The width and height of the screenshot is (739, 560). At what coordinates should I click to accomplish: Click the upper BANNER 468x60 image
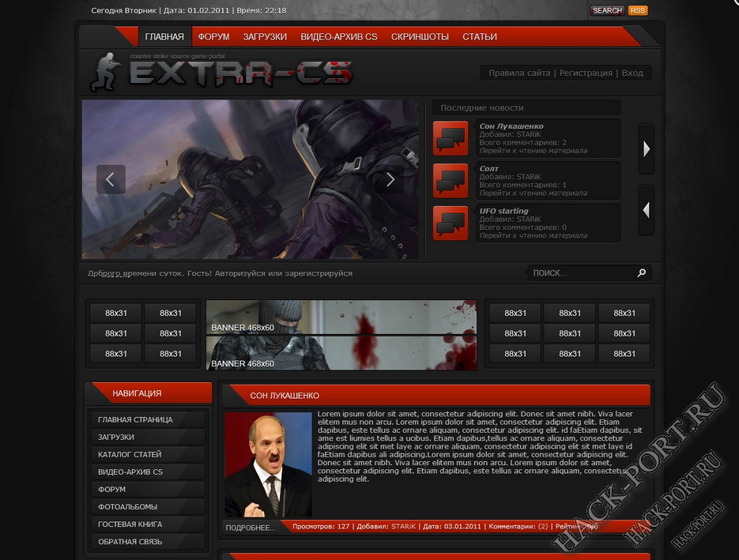(341, 317)
